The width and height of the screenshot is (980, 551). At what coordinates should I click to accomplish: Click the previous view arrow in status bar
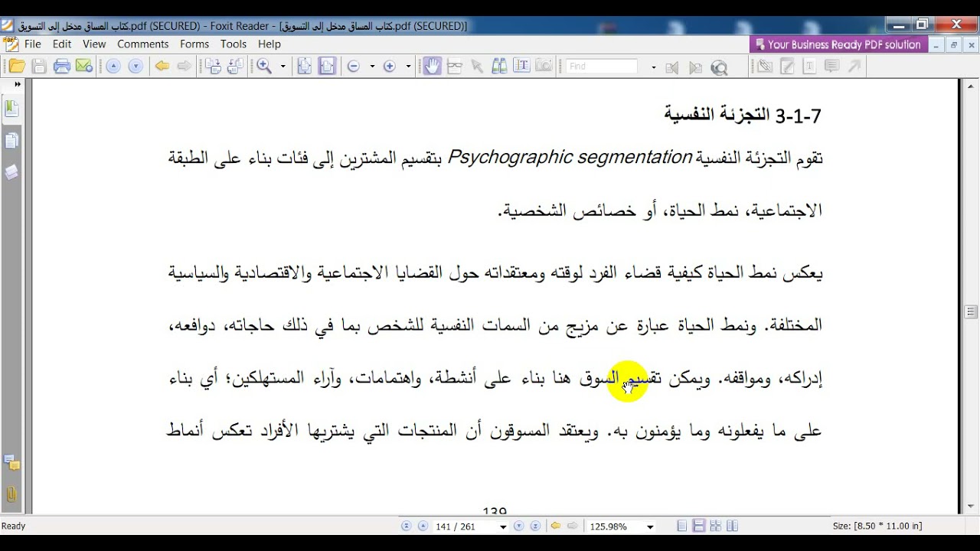coord(556,527)
